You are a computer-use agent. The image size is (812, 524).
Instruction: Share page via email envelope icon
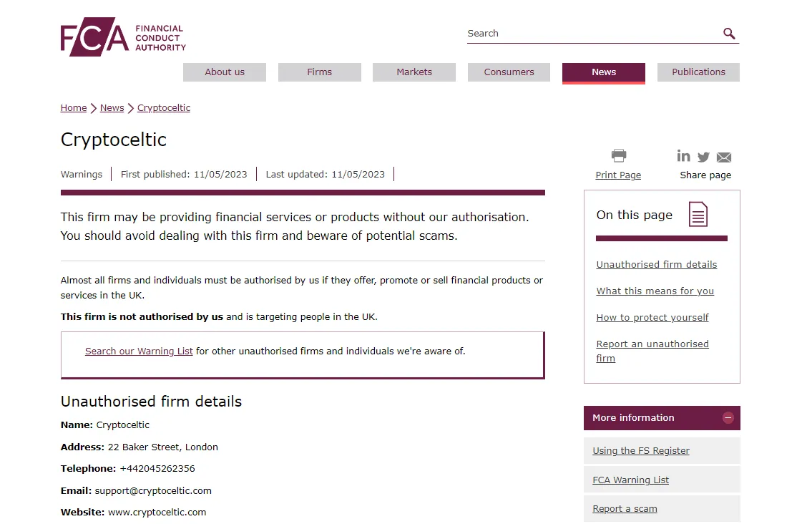tap(723, 157)
